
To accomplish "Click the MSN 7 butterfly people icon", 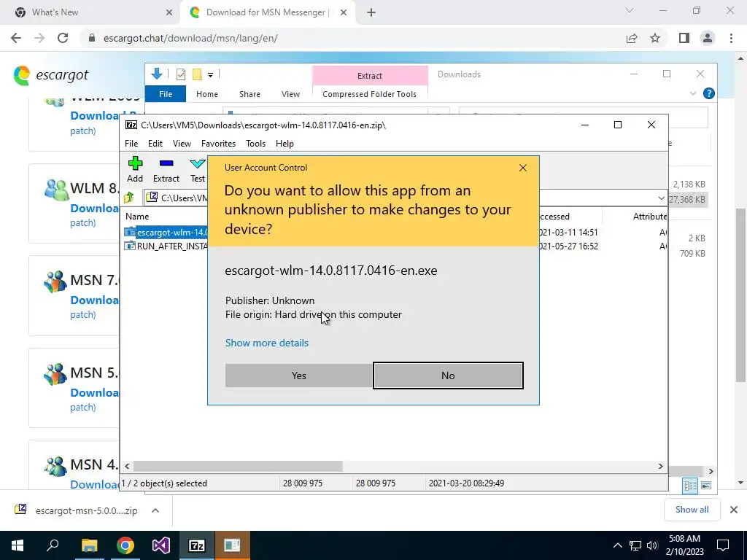I will (55, 281).
